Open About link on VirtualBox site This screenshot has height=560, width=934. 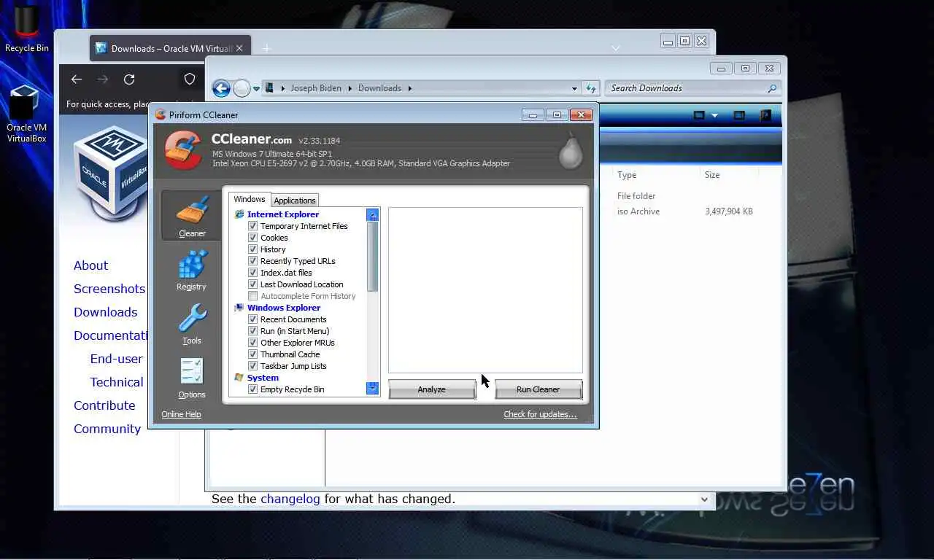pos(90,265)
